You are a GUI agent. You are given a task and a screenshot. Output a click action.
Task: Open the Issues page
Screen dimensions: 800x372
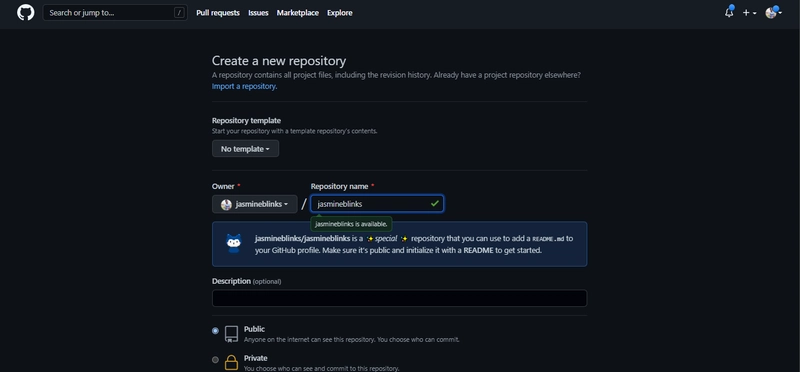[x=258, y=13]
